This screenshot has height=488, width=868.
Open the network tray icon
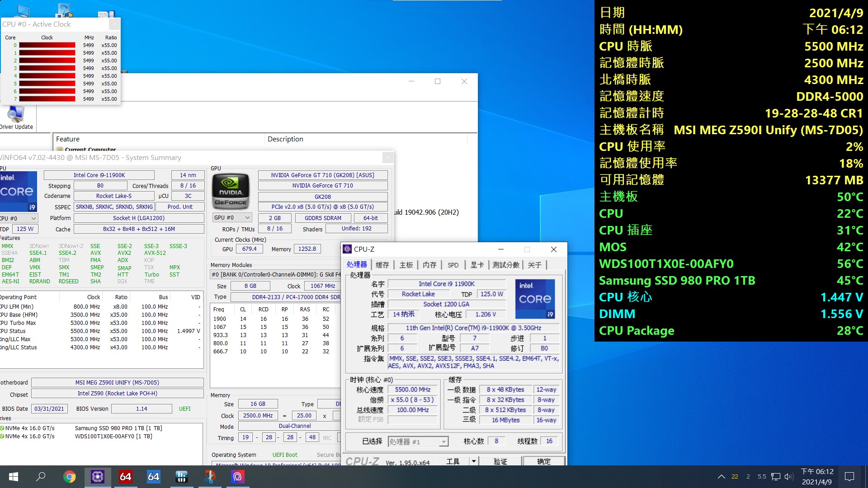pyautogui.click(x=776, y=477)
